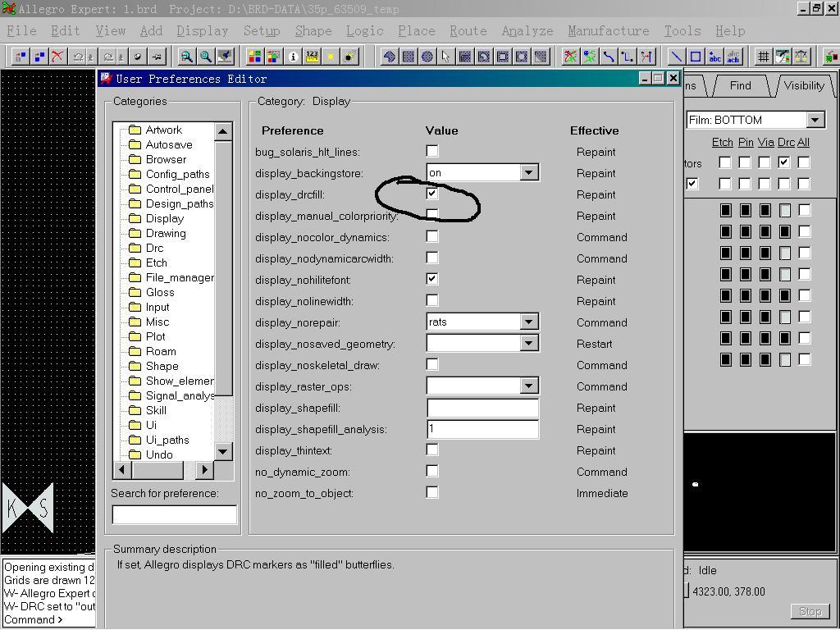
Task: Open the Manufacture menu
Action: [x=609, y=31]
